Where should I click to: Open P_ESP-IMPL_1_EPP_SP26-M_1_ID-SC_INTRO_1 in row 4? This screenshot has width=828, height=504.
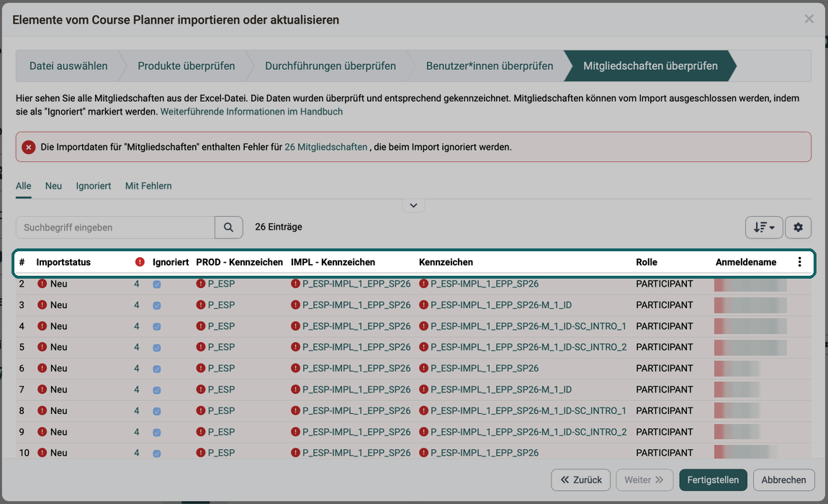[x=528, y=326]
